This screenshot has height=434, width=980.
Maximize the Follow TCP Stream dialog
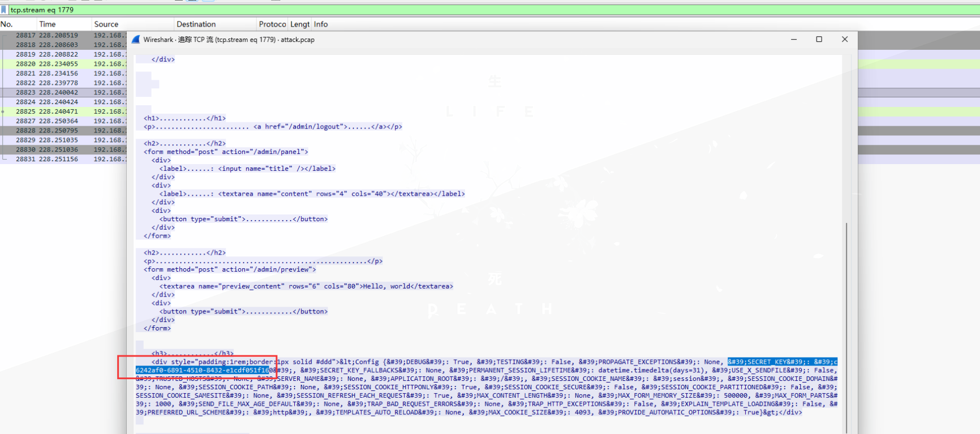click(819, 40)
